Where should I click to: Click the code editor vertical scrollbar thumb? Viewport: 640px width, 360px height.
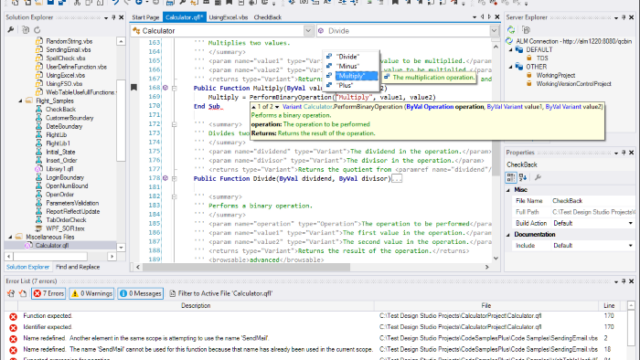496,157
